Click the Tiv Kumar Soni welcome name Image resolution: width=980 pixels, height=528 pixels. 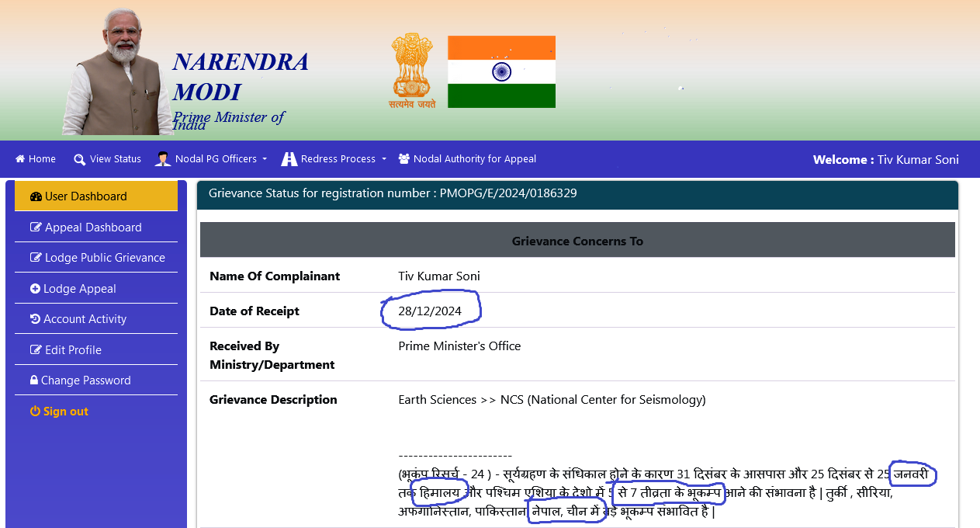click(918, 160)
